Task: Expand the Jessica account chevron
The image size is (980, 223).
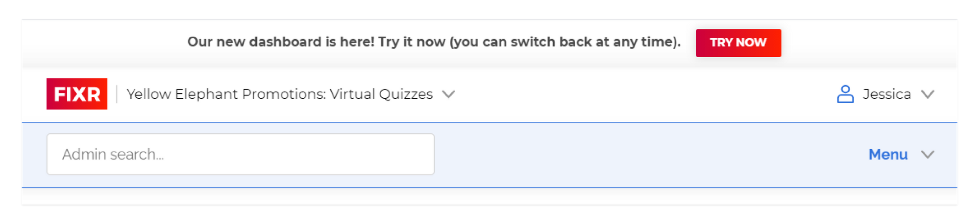Action: [x=928, y=94]
